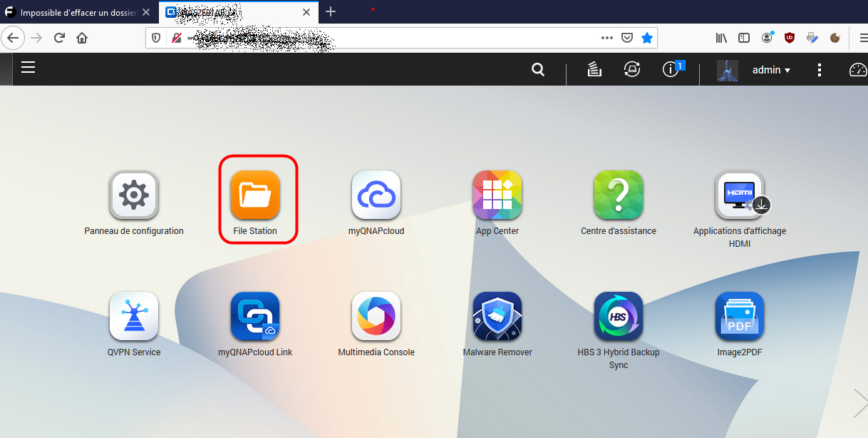Reload the current page

(x=59, y=38)
